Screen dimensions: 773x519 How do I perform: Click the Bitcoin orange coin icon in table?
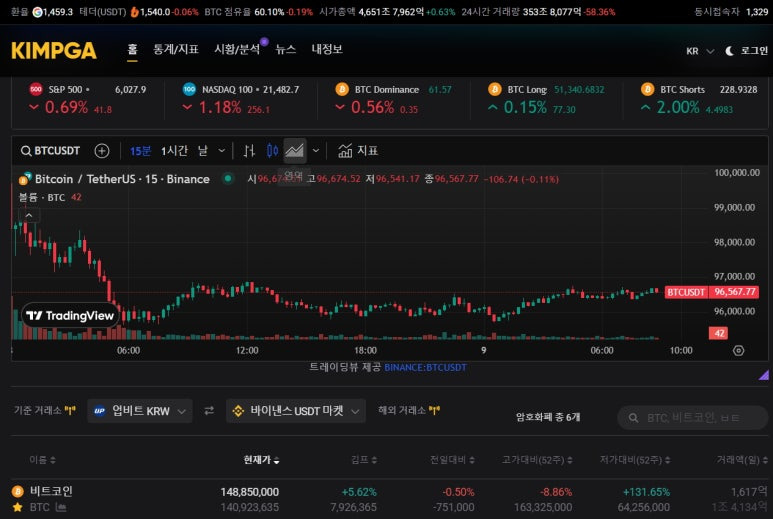18,491
